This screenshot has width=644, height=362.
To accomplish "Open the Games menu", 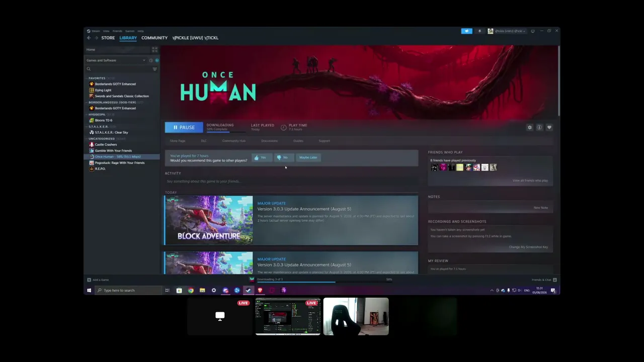I will (130, 31).
